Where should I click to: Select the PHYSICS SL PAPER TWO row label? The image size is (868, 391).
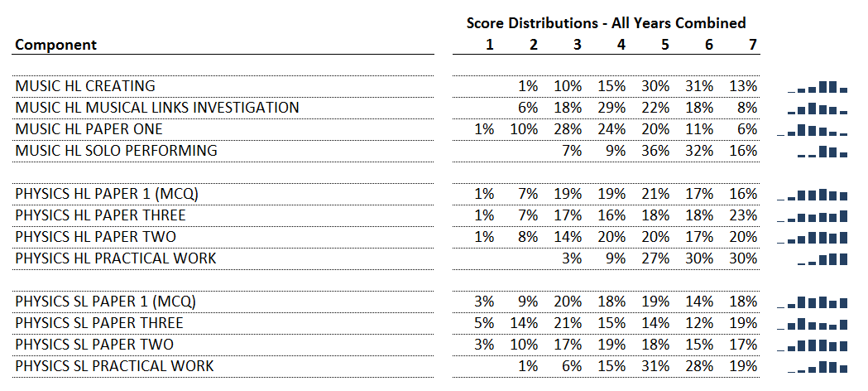[94, 345]
